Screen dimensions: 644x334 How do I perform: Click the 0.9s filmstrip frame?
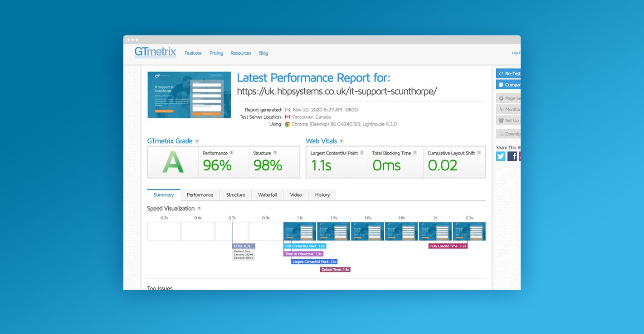[266, 231]
